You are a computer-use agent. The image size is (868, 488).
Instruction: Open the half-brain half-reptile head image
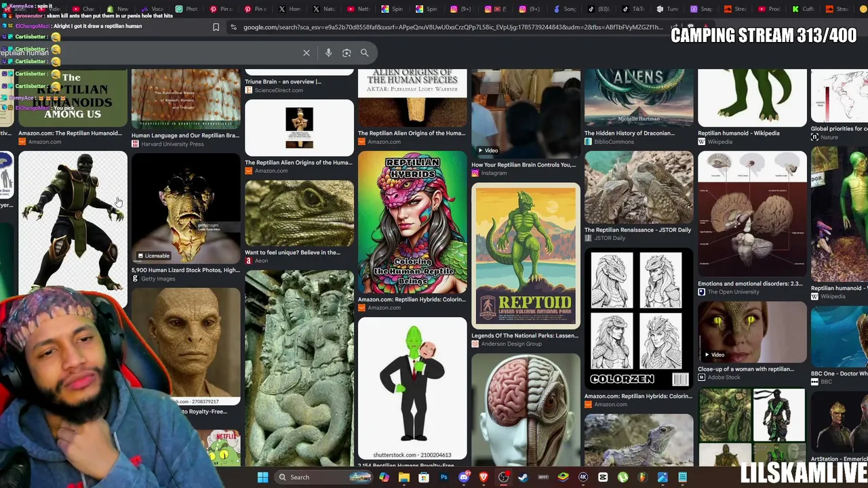coord(526,409)
